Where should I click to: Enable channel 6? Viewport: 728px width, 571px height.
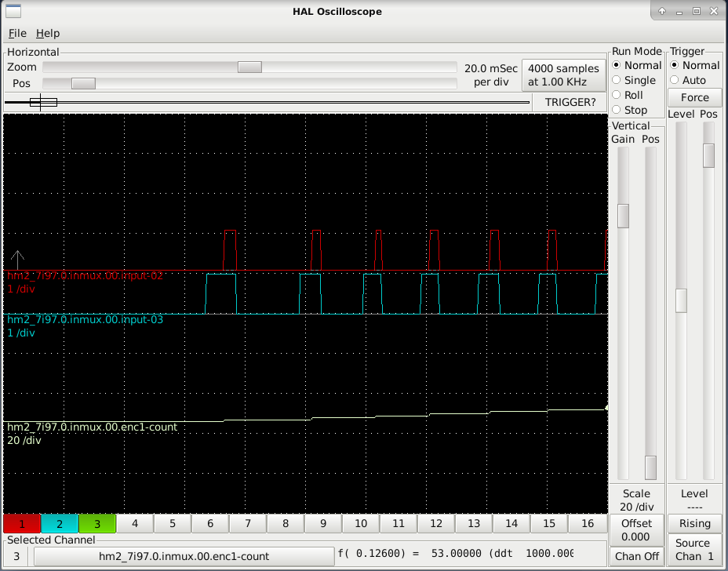(x=210, y=524)
